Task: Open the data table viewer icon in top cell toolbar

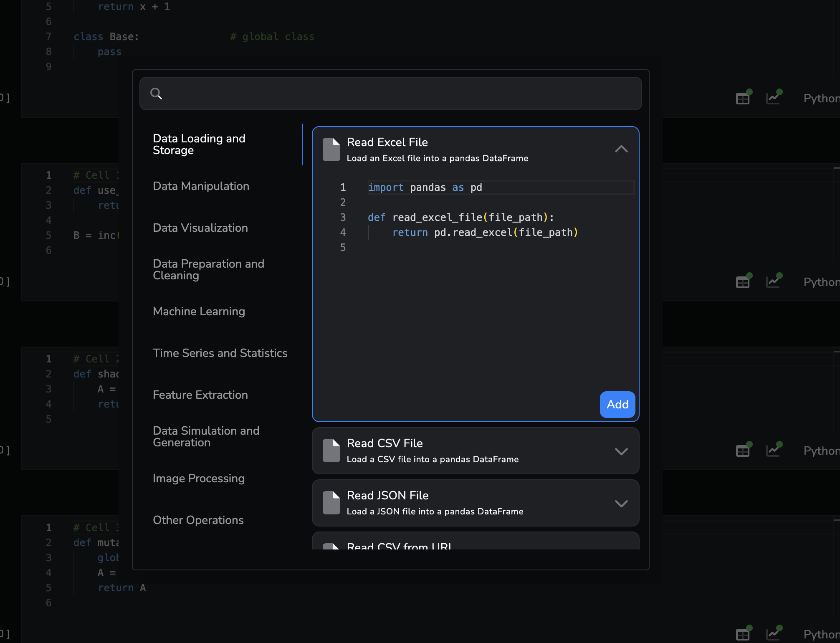Action: coord(743,98)
